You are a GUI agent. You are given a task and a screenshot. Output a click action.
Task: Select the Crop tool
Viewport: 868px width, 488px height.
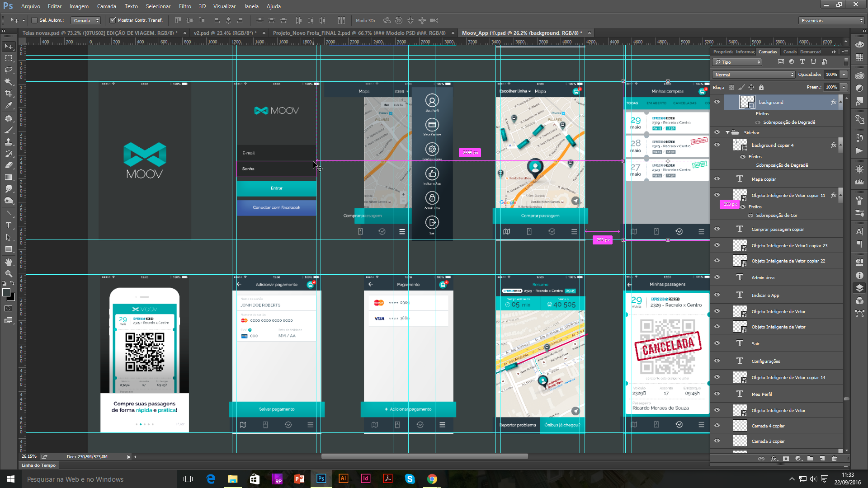pyautogui.click(x=9, y=94)
